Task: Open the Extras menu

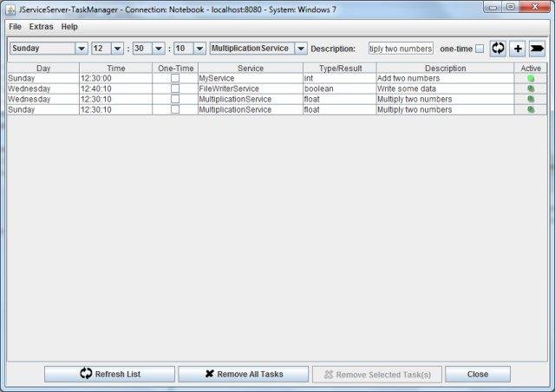Action: 41,27
